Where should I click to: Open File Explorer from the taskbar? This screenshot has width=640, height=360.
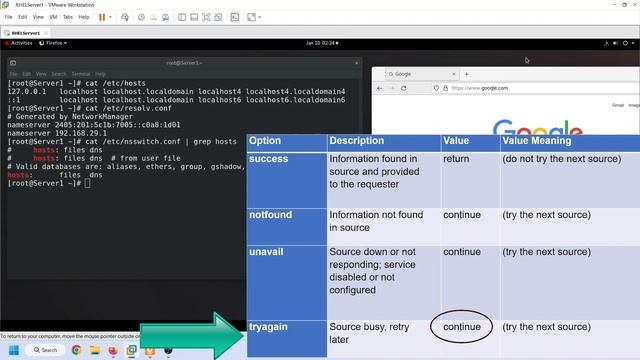(x=95, y=350)
